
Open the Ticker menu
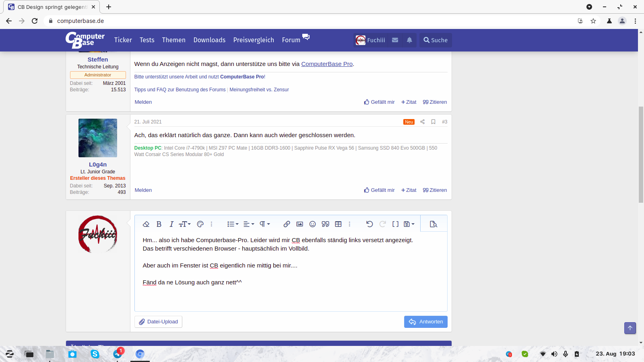[123, 40]
